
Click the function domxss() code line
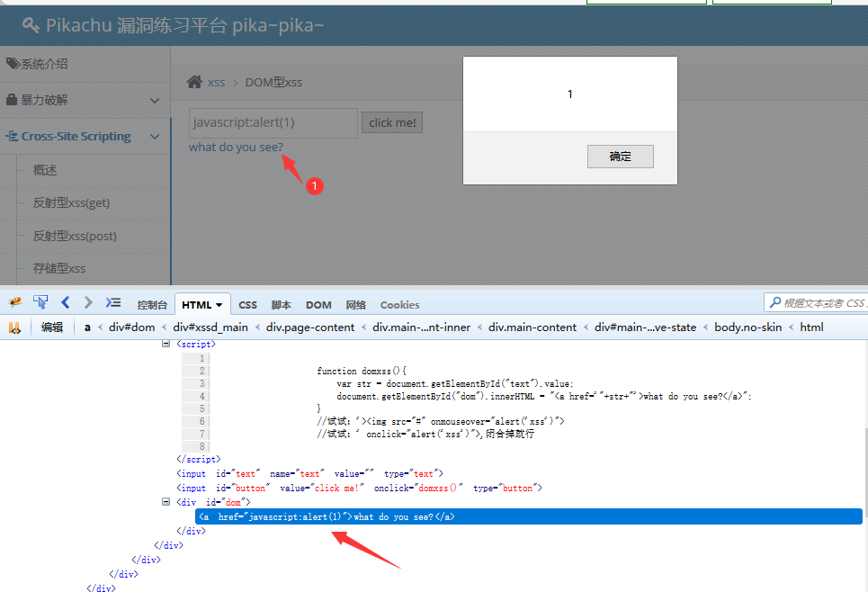coord(362,371)
